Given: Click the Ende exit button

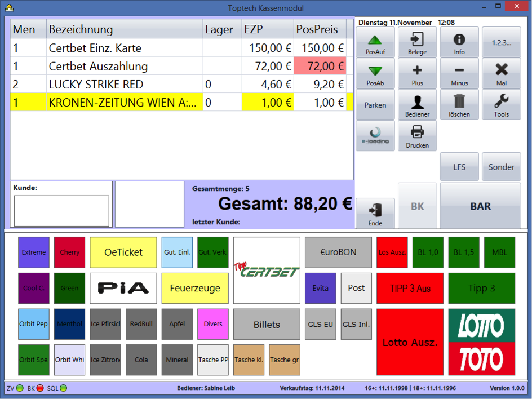Looking at the screenshot, I should pyautogui.click(x=375, y=213).
